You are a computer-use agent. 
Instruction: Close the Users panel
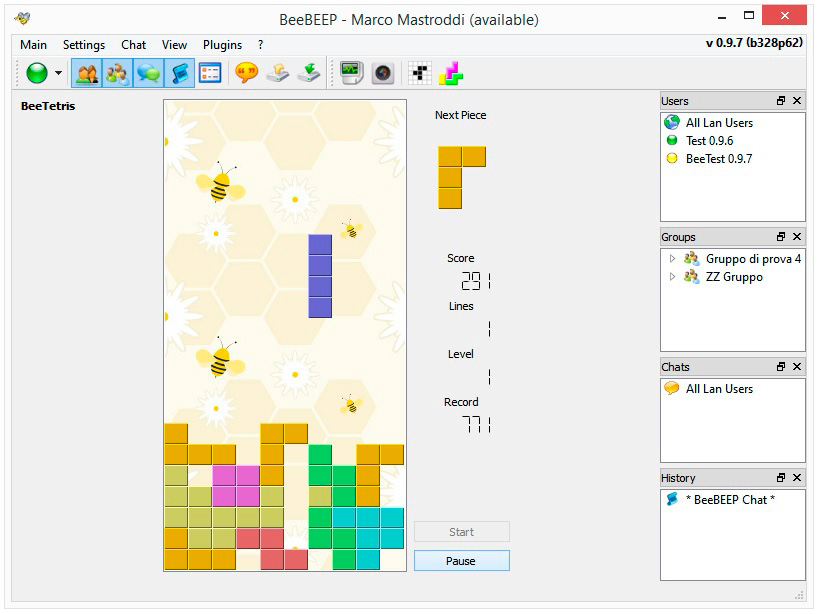797,100
